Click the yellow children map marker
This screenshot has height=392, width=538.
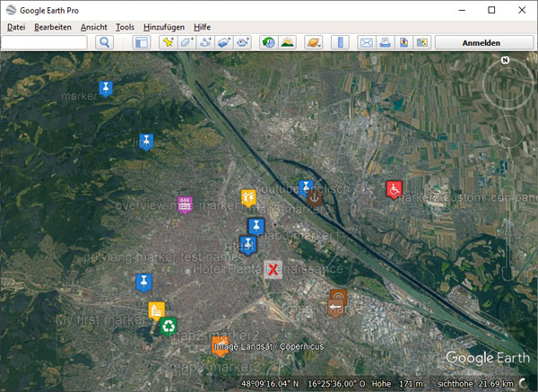coord(248,198)
